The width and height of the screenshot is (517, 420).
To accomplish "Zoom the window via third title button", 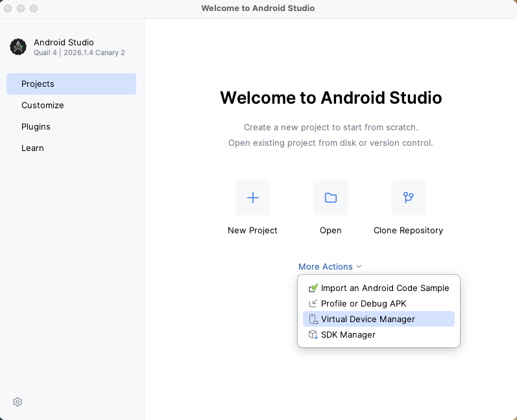I will (34, 8).
